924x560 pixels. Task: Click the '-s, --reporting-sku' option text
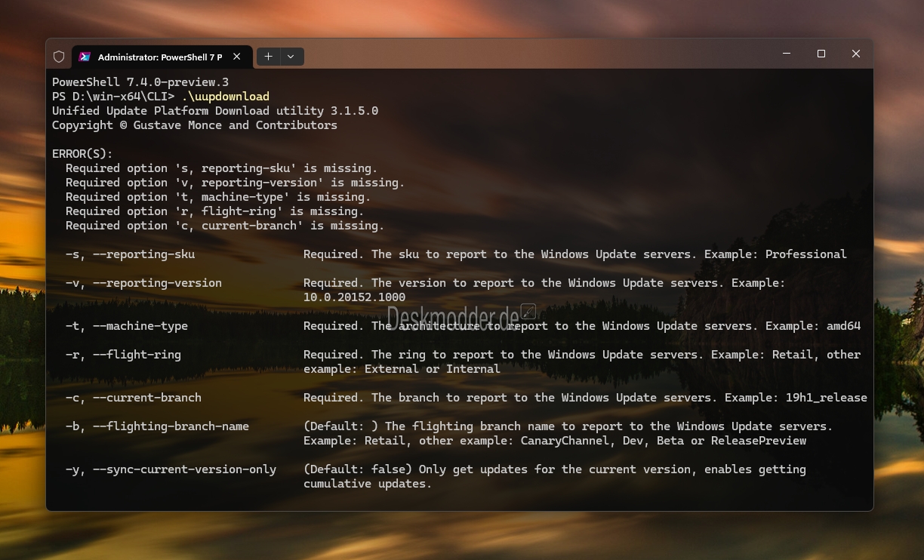point(130,254)
